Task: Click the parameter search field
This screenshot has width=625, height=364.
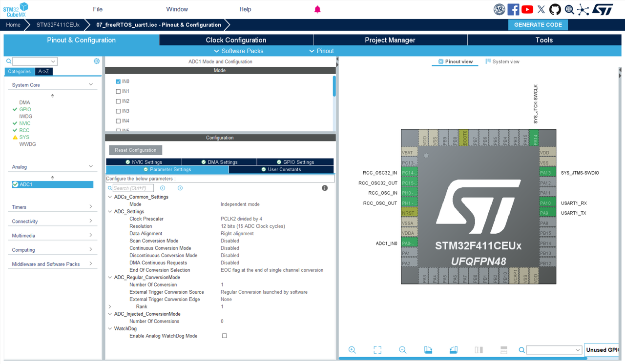Action: (133, 188)
